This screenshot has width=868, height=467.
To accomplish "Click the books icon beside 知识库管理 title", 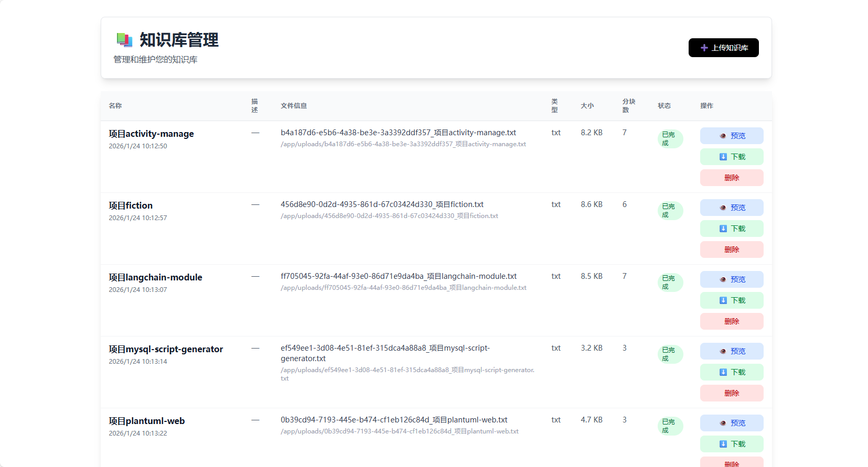I will pyautogui.click(x=124, y=40).
